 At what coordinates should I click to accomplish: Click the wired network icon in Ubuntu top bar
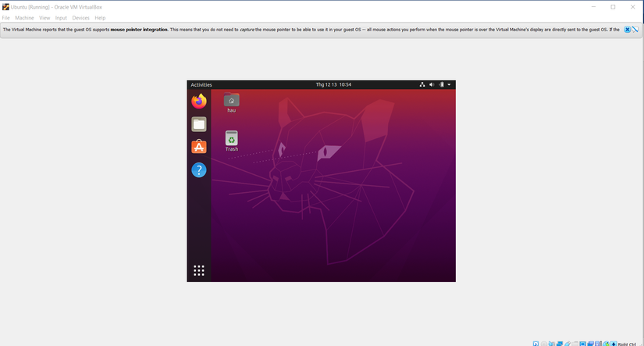click(422, 84)
